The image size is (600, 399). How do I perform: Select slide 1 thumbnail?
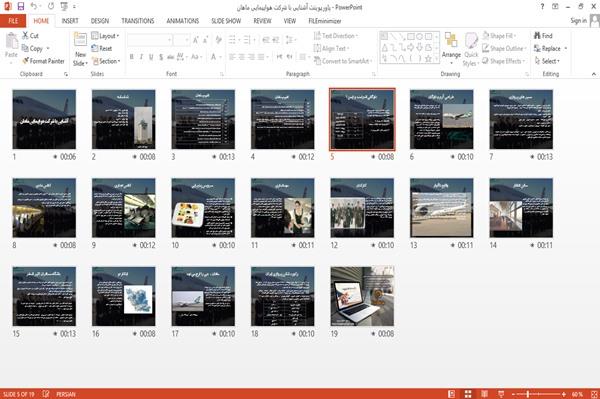tap(44, 119)
